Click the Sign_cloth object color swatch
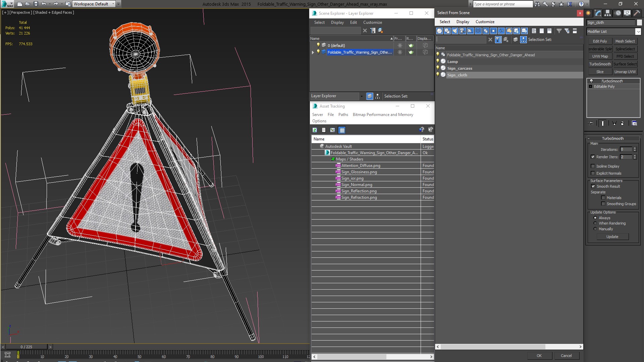 pyautogui.click(x=639, y=22)
